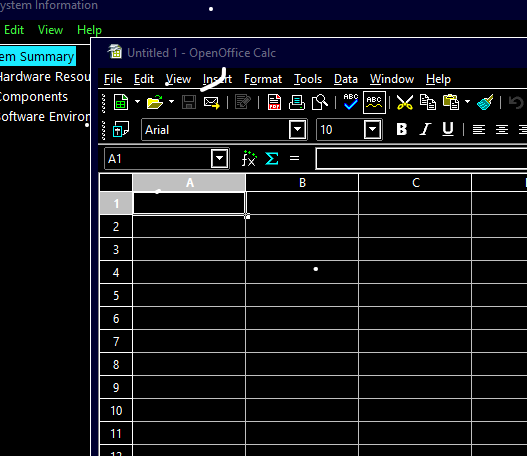Click the Cut scissors icon

405,102
